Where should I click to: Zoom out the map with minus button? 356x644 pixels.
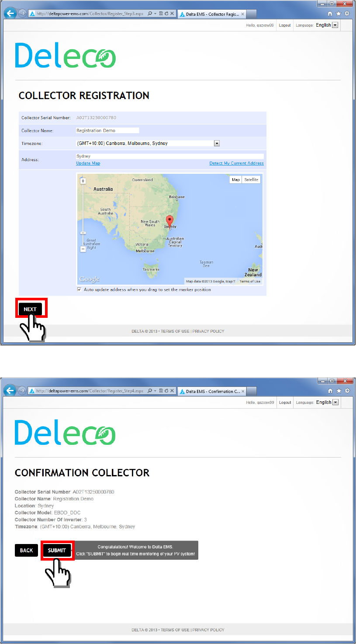click(83, 249)
